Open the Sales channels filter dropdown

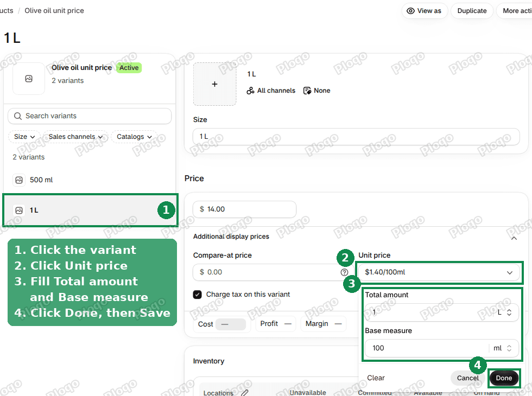(x=75, y=137)
